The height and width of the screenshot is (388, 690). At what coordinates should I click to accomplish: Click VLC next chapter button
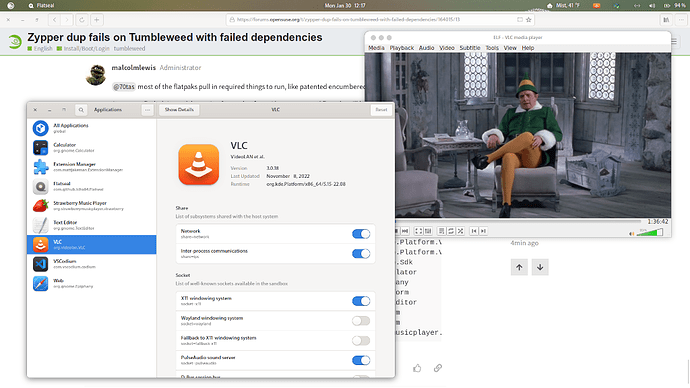[x=483, y=231]
